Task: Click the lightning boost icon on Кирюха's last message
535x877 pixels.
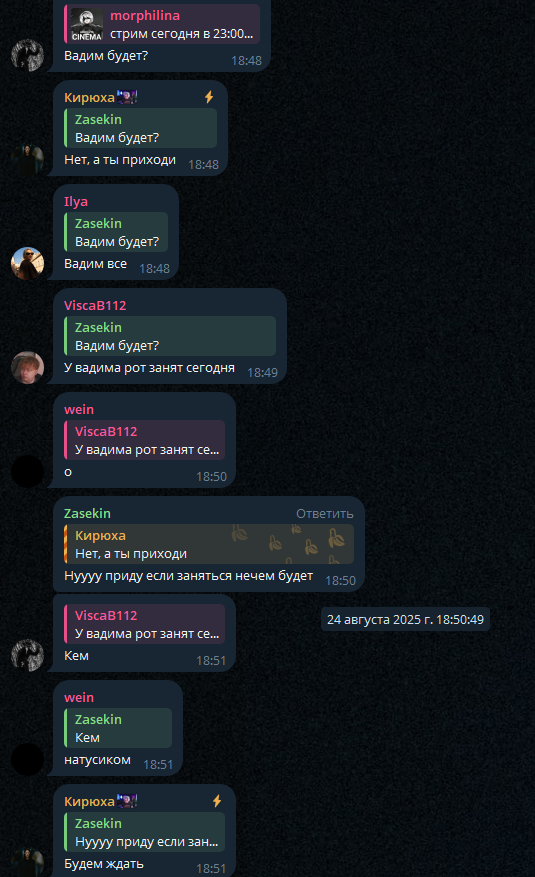Action: pos(217,801)
